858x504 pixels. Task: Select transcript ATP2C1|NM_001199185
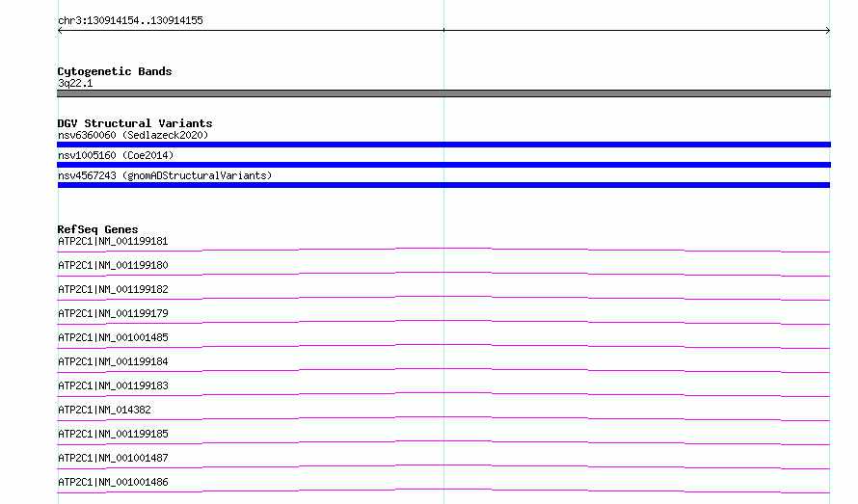point(113,434)
